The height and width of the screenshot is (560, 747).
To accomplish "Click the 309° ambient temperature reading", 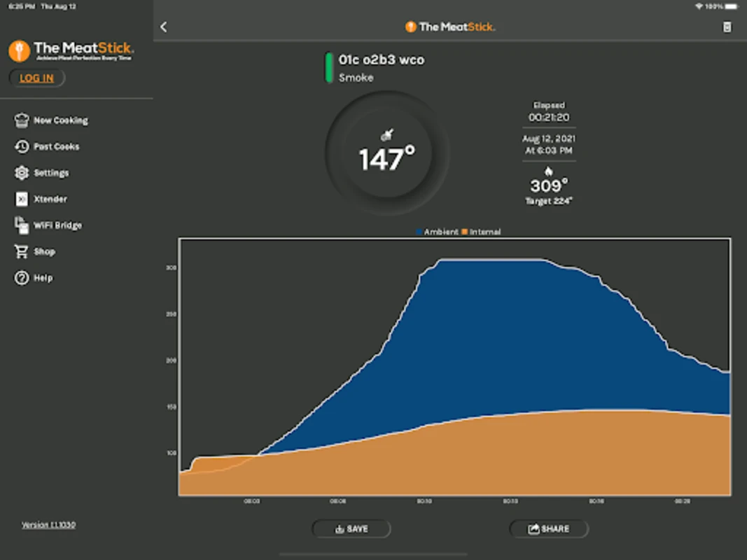I will coord(549,185).
